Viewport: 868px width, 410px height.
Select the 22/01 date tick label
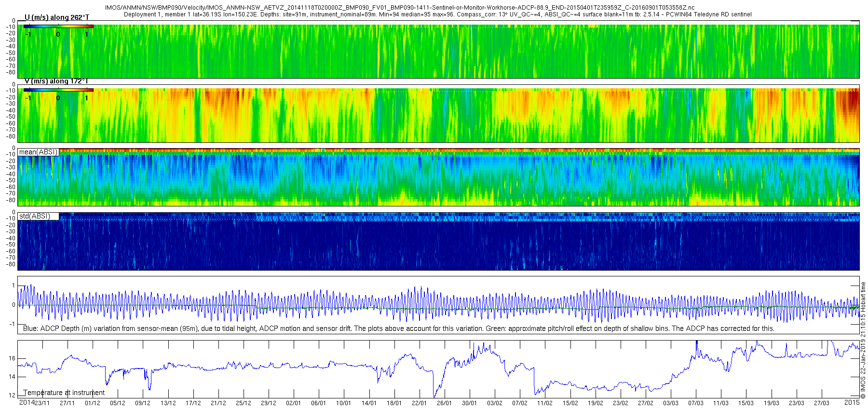click(x=420, y=403)
